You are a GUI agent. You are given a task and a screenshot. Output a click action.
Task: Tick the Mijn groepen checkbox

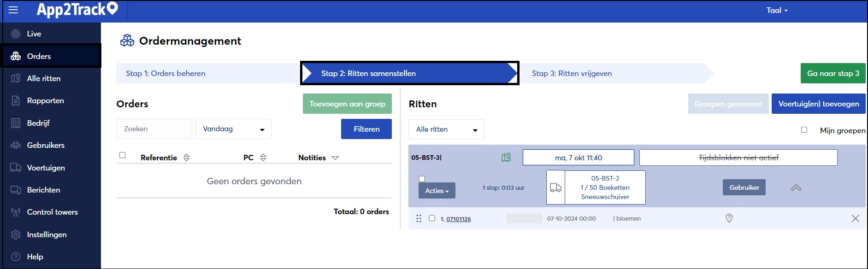coord(804,130)
